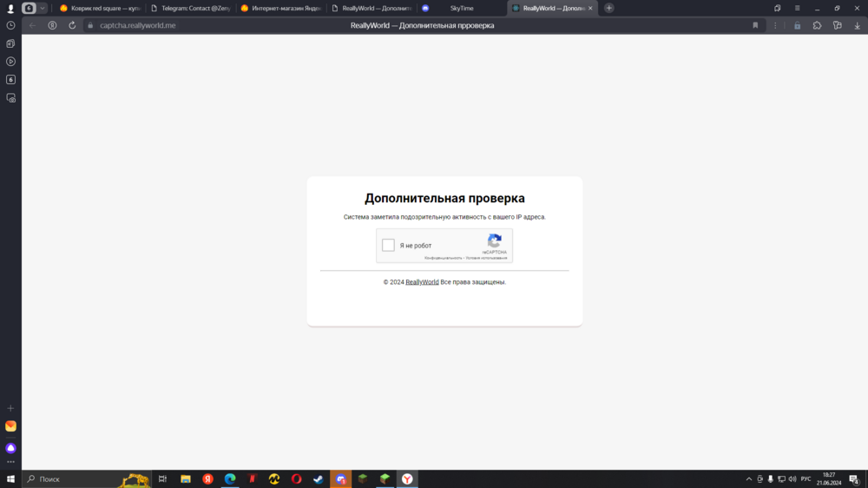Screen dimensions: 868x488
Task: Open the downloads arrow icon
Action: [857, 25]
